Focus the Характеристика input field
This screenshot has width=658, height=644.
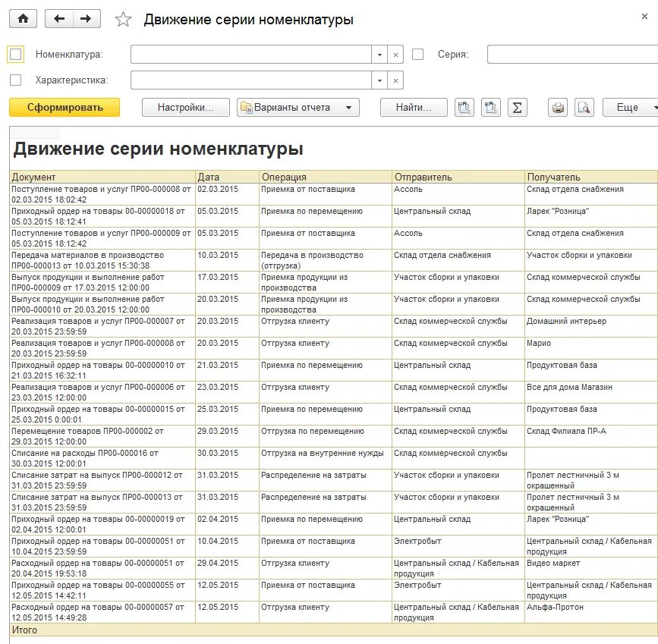tap(251, 80)
